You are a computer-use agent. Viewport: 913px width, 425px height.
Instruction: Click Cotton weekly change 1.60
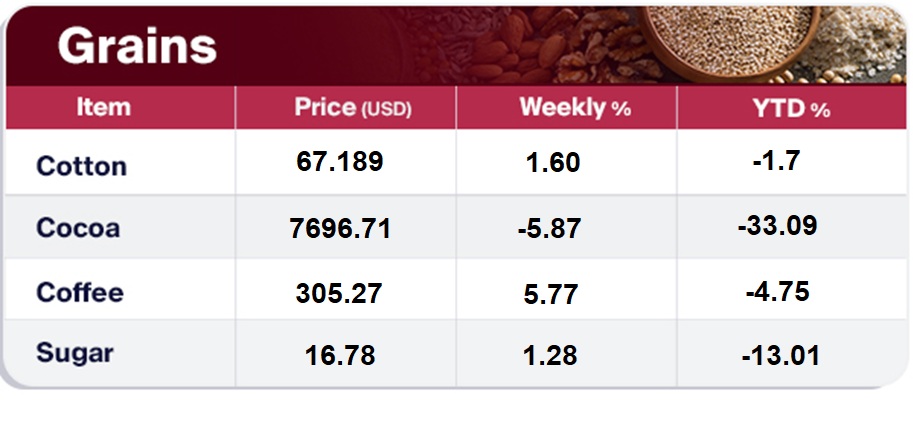coord(553,163)
